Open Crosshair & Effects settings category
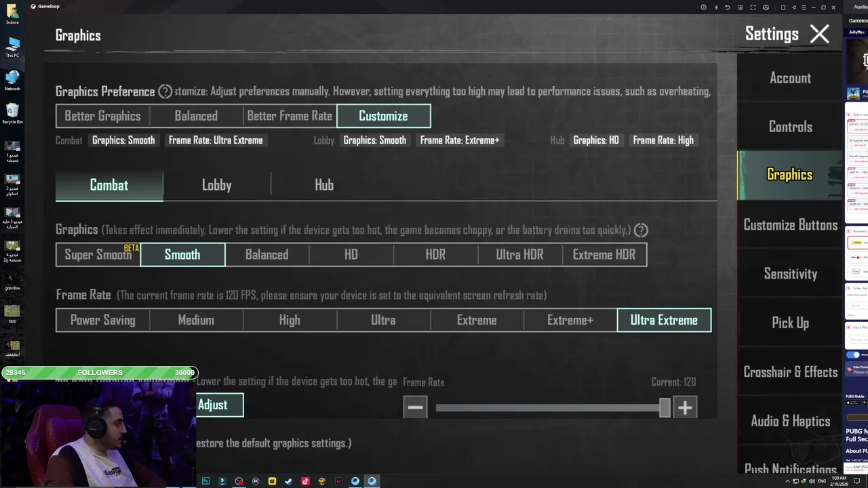The image size is (868, 488). tap(790, 372)
